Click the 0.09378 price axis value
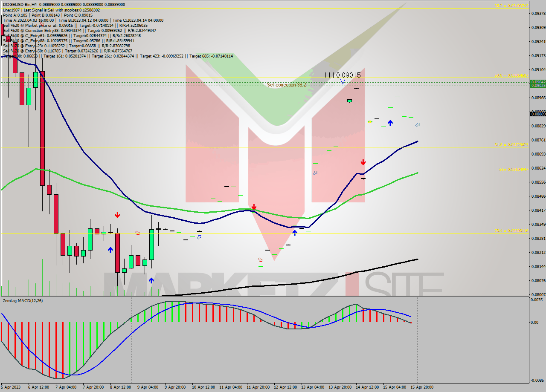The image size is (546, 392). point(538,13)
